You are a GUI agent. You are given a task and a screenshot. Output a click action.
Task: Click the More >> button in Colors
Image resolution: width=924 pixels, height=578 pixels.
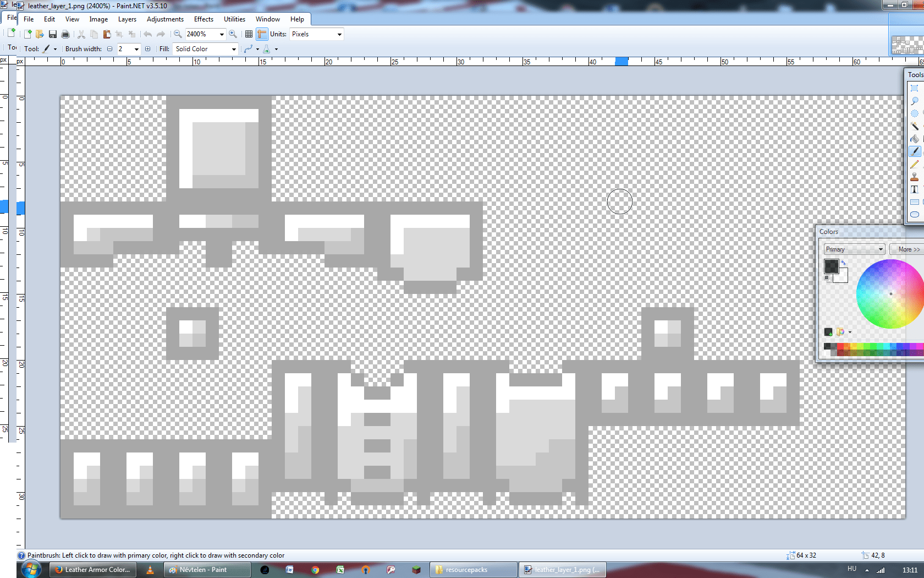[907, 249]
